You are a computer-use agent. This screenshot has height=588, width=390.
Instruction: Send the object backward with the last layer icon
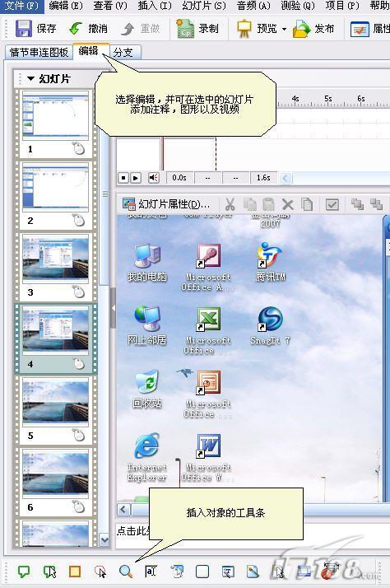(x=376, y=204)
